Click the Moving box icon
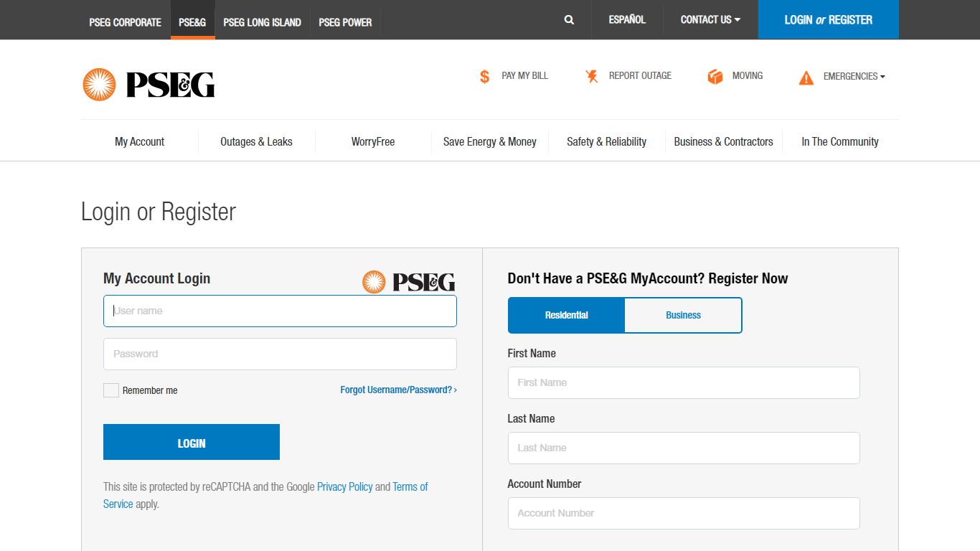The width and height of the screenshot is (980, 551). coord(715,77)
